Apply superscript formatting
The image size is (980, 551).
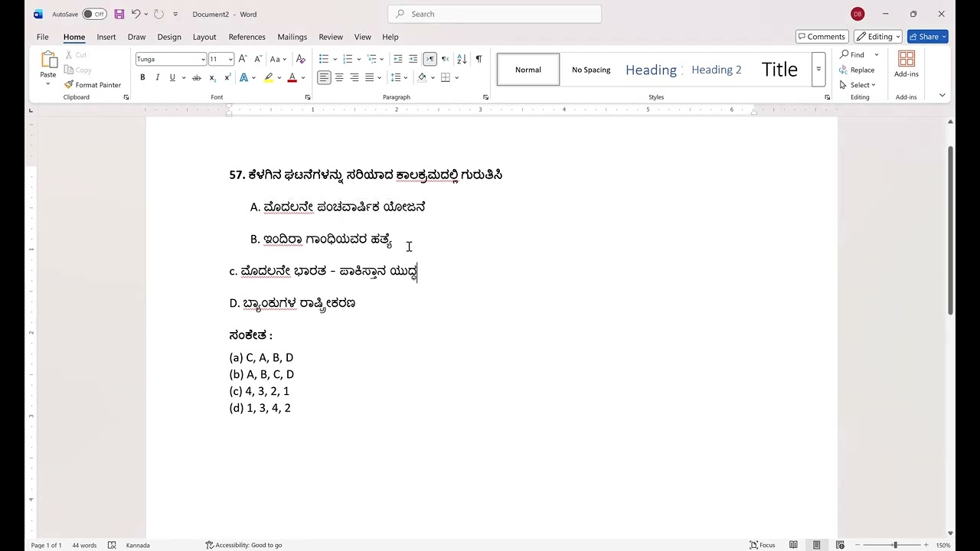227,77
